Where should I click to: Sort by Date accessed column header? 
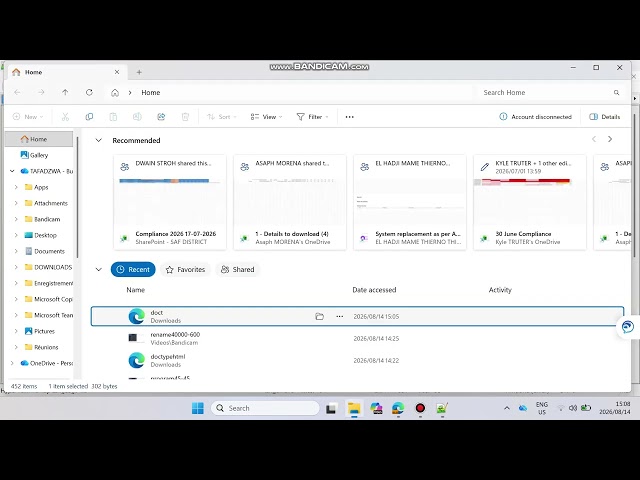point(374,290)
